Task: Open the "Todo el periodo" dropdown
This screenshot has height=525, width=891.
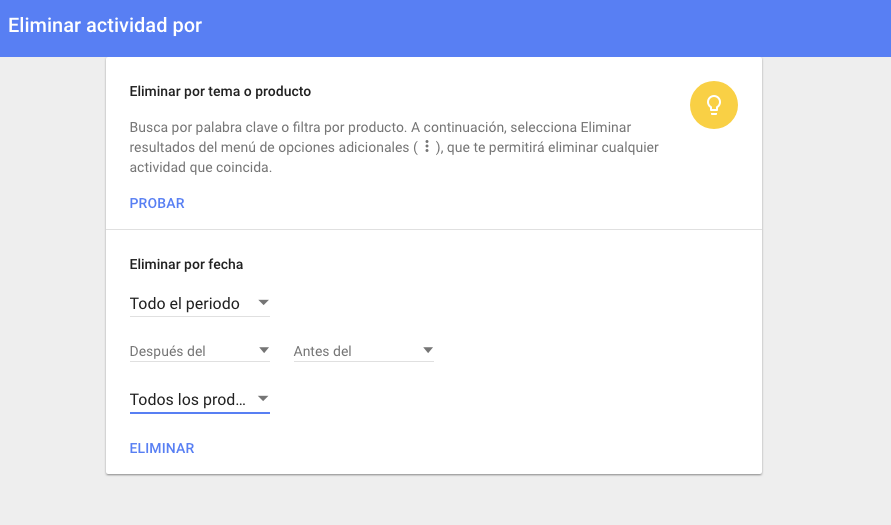Action: click(199, 303)
